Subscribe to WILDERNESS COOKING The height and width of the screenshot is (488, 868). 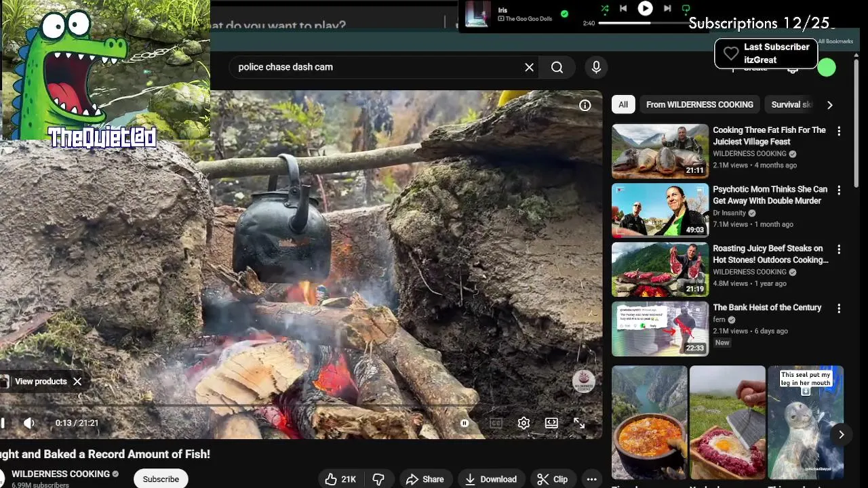tap(161, 479)
